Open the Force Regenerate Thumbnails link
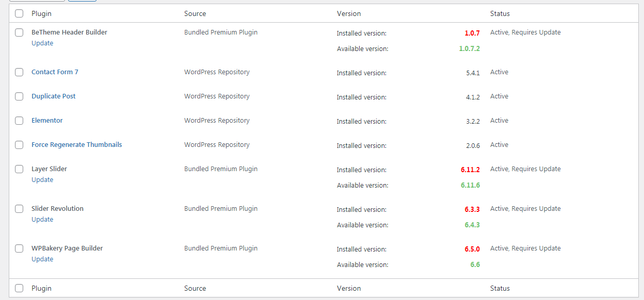This screenshot has width=644, height=300. [76, 145]
